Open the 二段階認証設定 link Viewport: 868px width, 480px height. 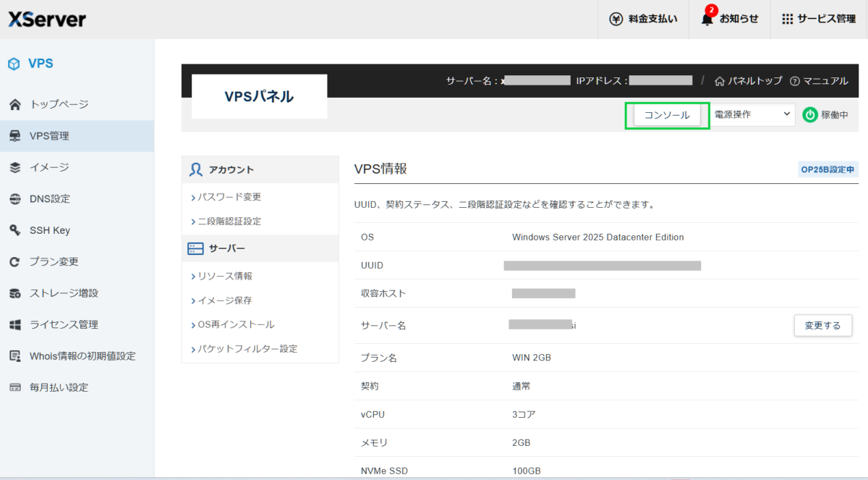229,222
